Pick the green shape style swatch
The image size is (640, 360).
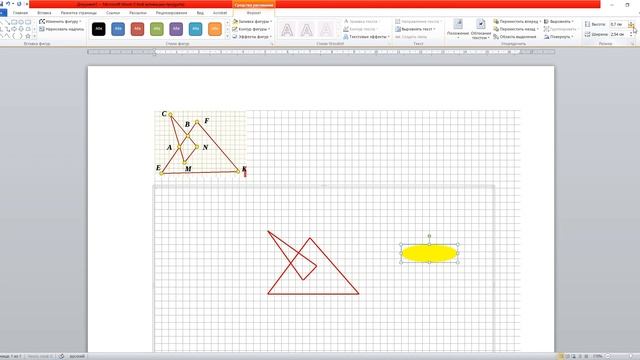click(x=157, y=29)
